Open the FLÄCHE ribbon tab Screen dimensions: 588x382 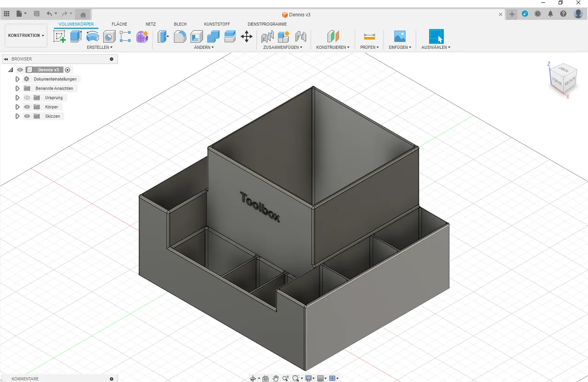[119, 24]
